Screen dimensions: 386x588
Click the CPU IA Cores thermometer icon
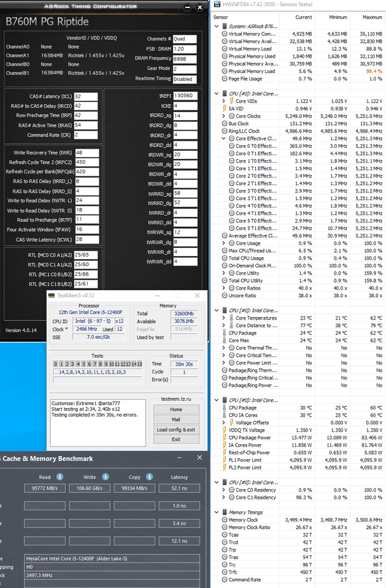tap(225, 415)
